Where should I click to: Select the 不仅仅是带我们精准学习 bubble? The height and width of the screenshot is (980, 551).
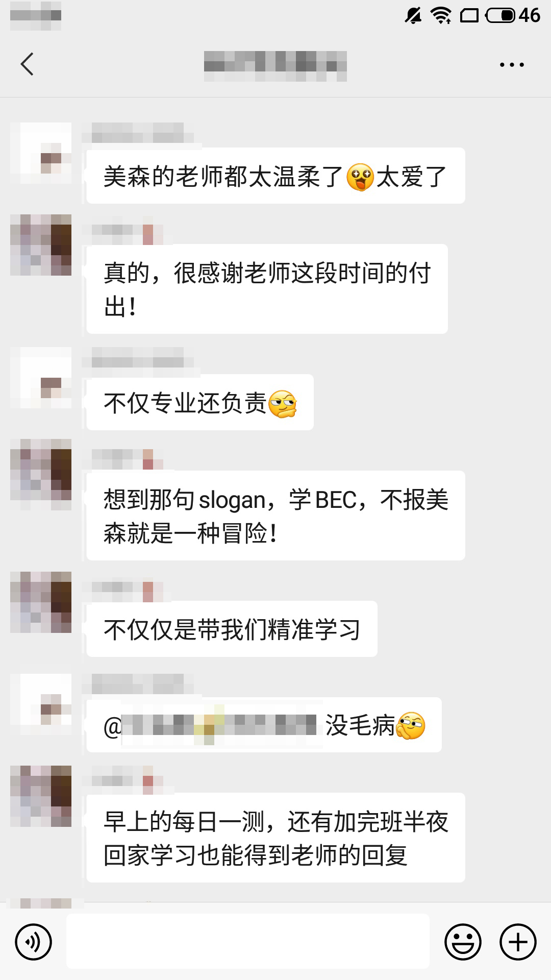(232, 629)
